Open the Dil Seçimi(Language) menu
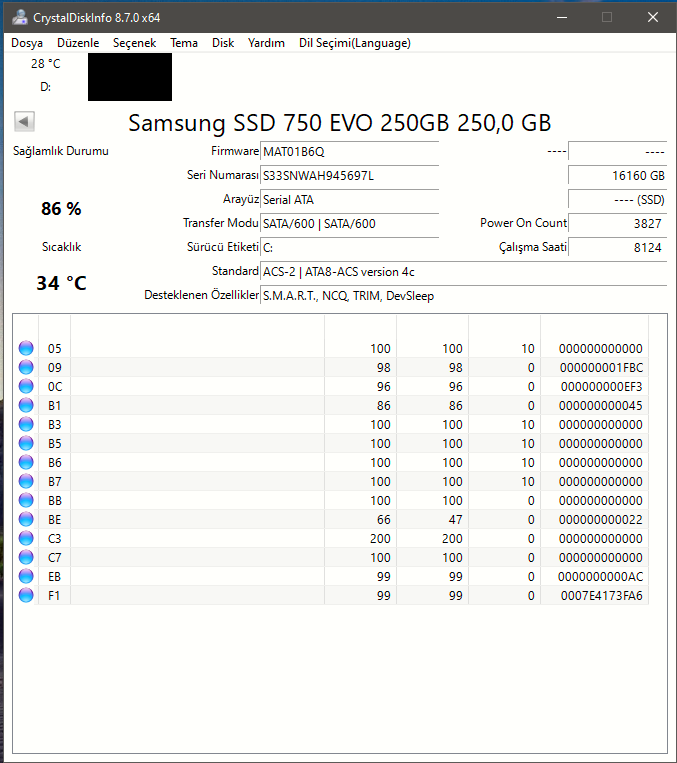 coord(355,43)
